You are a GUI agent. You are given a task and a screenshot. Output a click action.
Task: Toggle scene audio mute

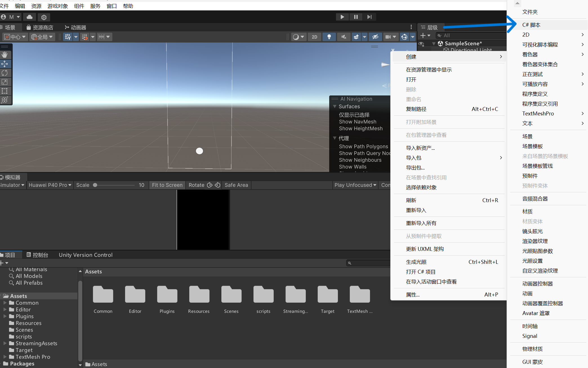pyautogui.click(x=344, y=37)
